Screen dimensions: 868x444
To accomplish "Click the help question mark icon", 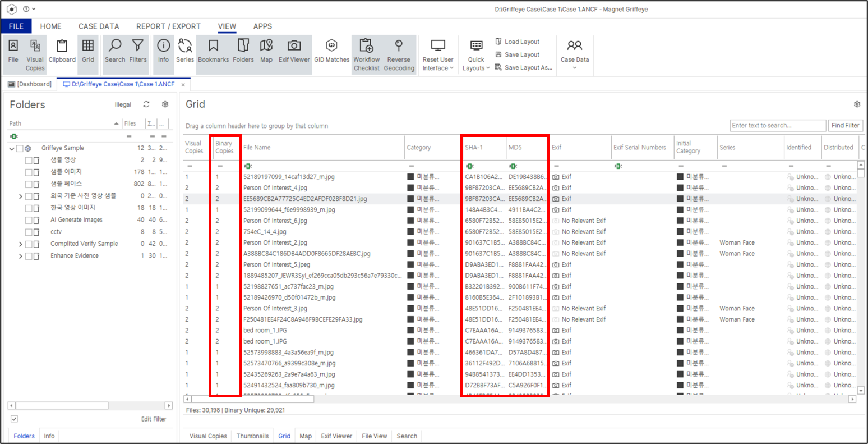I will [26, 9].
